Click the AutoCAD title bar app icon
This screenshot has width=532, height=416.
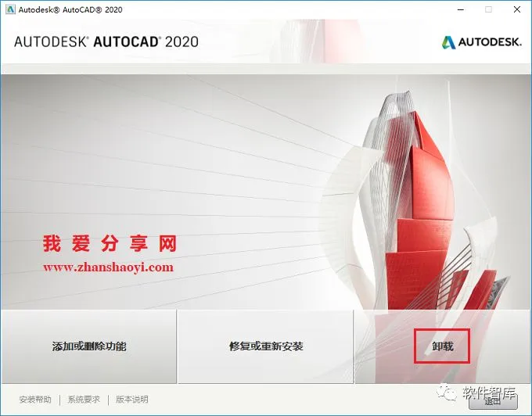coord(10,9)
